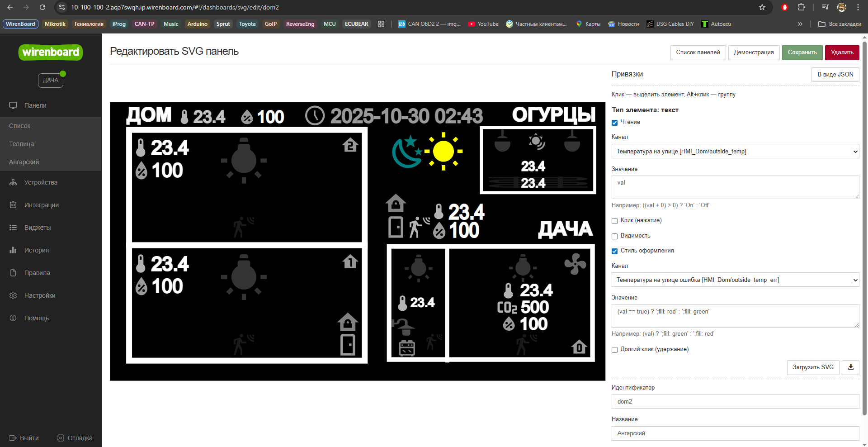Viewport: 868px width, 447px height.
Task: Click the Название input field
Action: 735,433
